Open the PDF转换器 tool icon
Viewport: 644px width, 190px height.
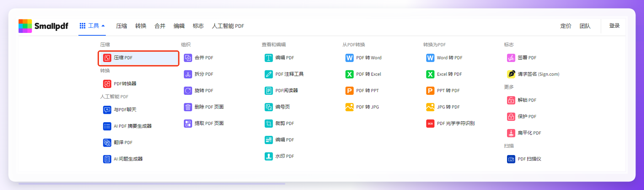click(x=107, y=83)
